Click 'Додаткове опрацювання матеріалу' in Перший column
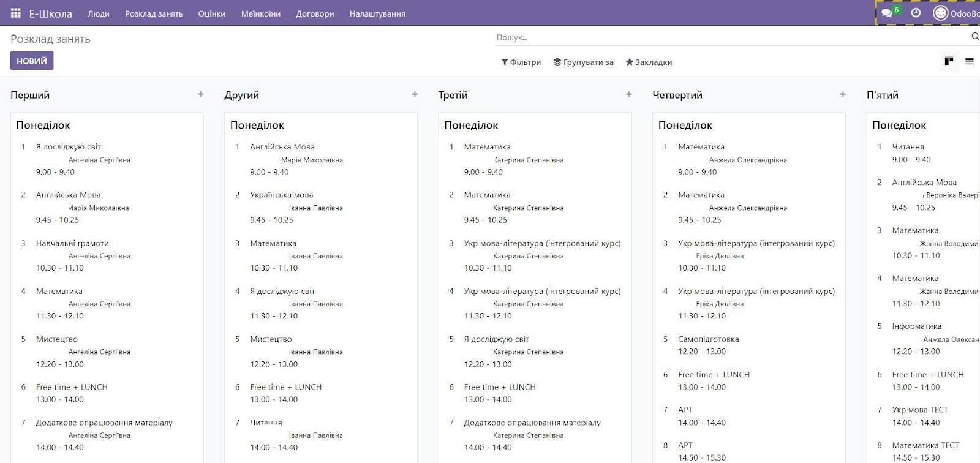 (104, 423)
